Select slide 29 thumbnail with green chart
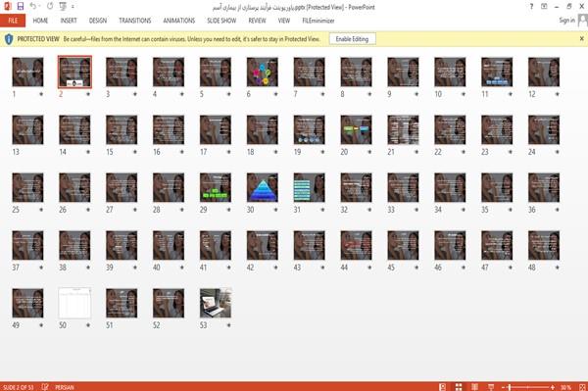 pyautogui.click(x=216, y=187)
